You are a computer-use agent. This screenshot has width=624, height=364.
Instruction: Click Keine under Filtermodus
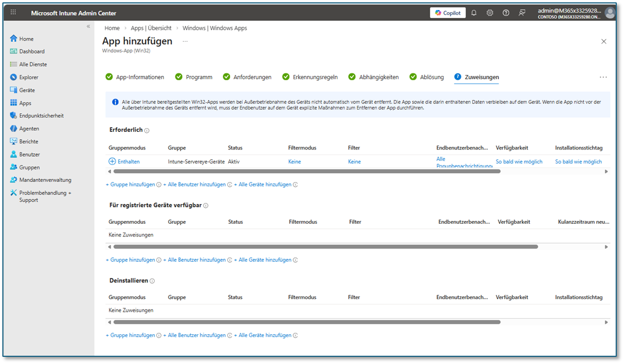[x=294, y=162]
